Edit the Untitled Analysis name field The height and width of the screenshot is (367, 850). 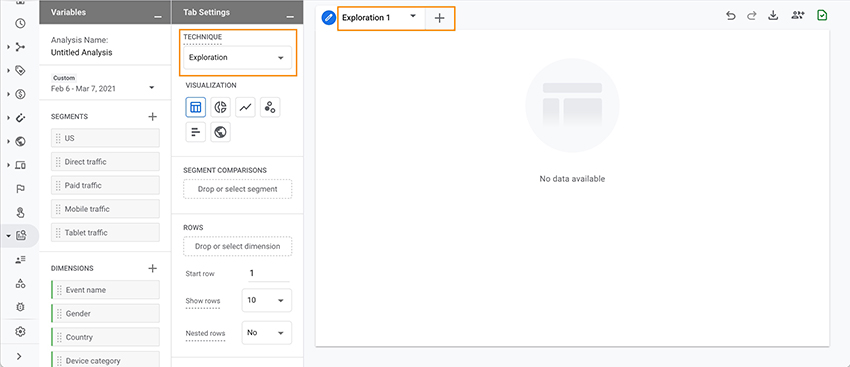click(81, 53)
